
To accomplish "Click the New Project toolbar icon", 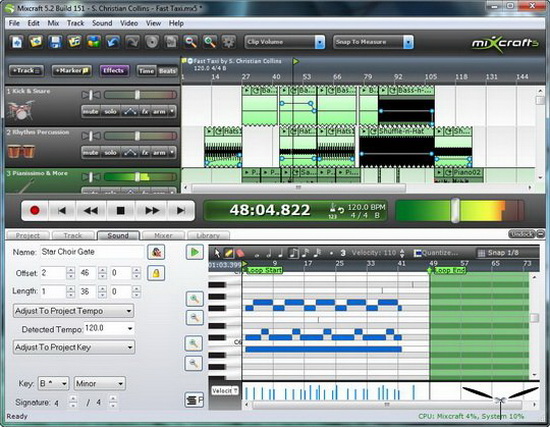I will pos(17,42).
